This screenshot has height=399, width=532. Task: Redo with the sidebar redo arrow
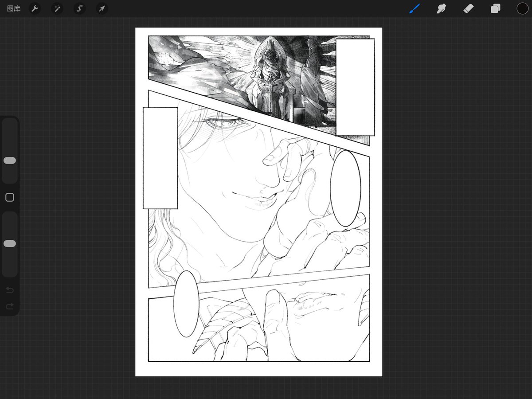(x=10, y=306)
